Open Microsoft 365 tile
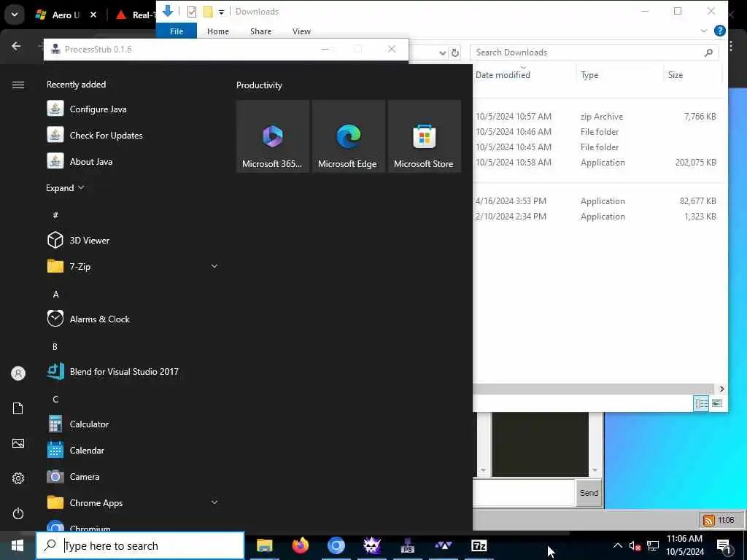 click(x=273, y=136)
